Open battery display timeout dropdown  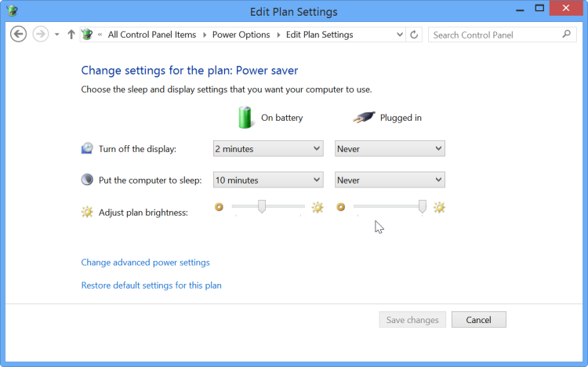click(267, 148)
